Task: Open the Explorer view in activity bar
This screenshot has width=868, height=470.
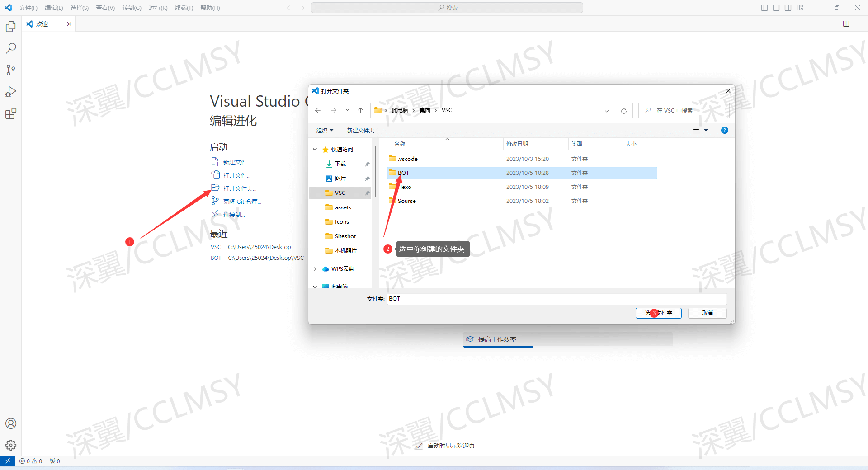Action: click(x=11, y=27)
